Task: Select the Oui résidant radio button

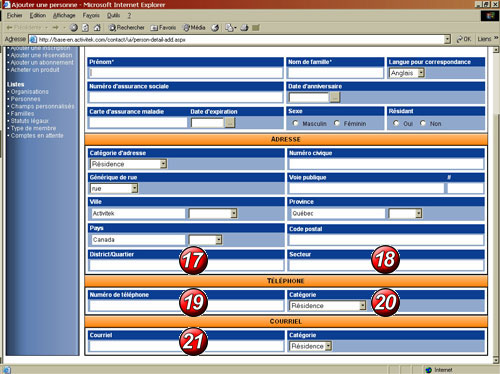Action: pyautogui.click(x=396, y=123)
